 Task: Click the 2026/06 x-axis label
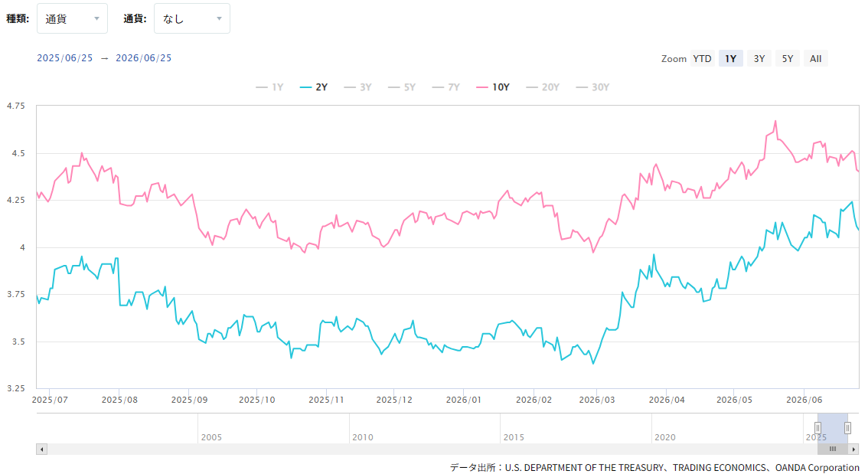coord(804,400)
